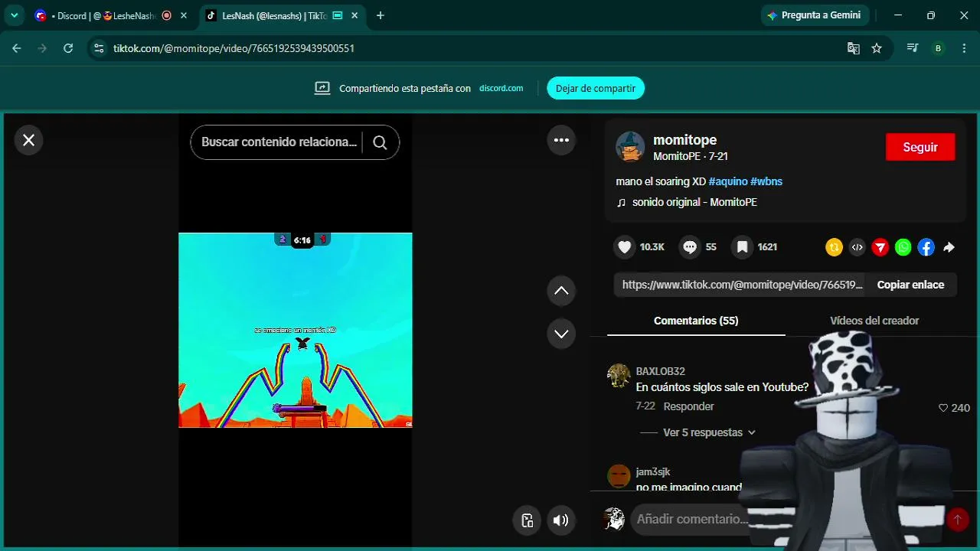Switch to the Vídeos del creador tab

(x=874, y=321)
